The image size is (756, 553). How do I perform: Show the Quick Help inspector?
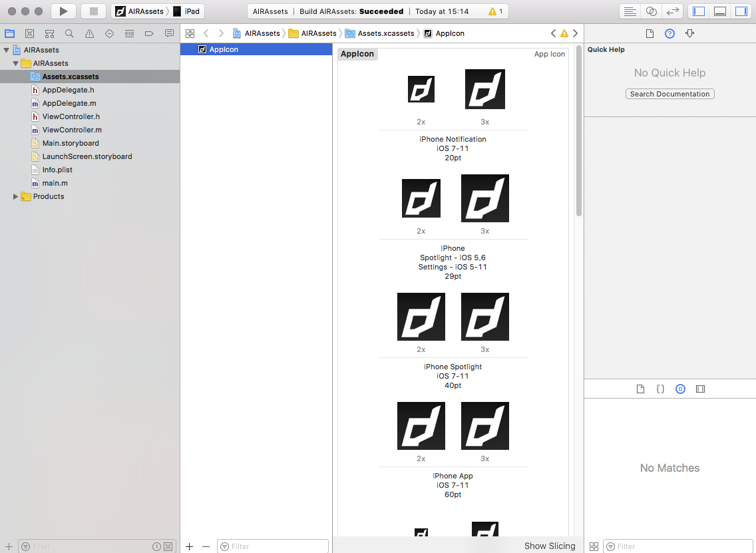pyautogui.click(x=669, y=33)
